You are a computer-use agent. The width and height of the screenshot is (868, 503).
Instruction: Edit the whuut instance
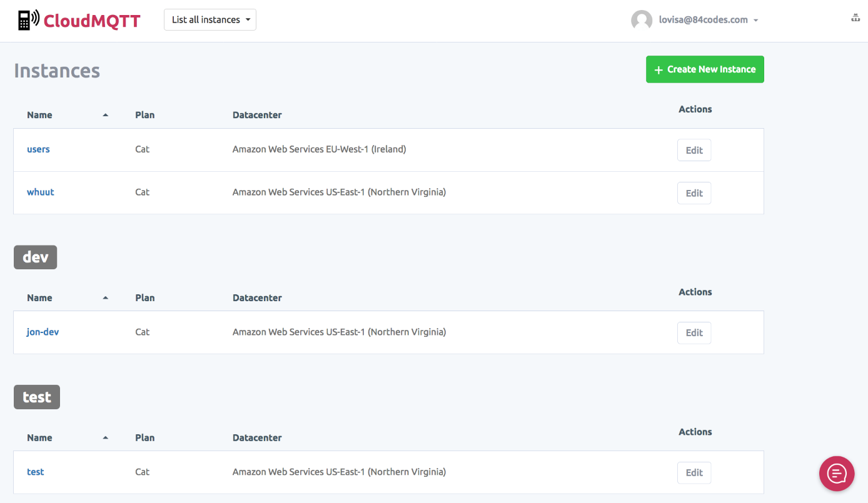coord(694,193)
